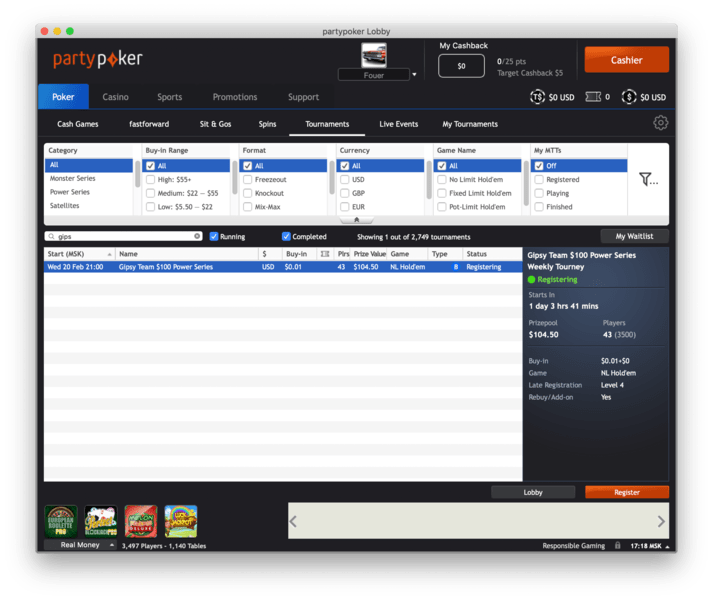
Task: Open the Casino tab
Action: pos(115,97)
